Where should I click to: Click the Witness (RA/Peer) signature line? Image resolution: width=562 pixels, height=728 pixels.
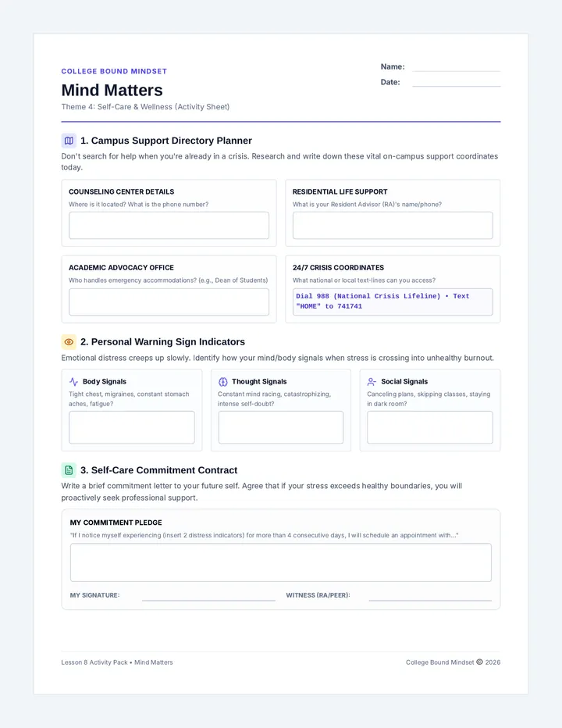tap(430, 600)
